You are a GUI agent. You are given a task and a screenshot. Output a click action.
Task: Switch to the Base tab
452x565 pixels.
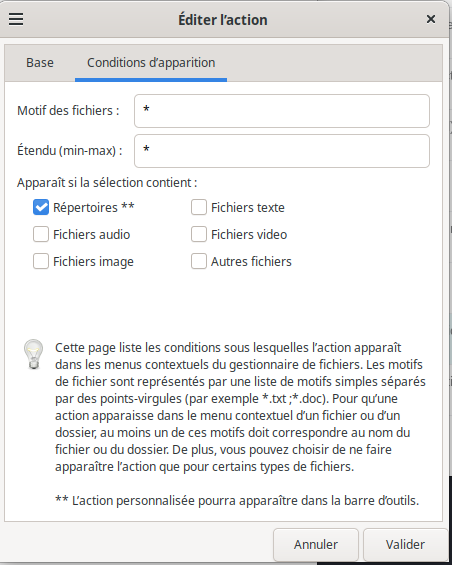tap(40, 63)
